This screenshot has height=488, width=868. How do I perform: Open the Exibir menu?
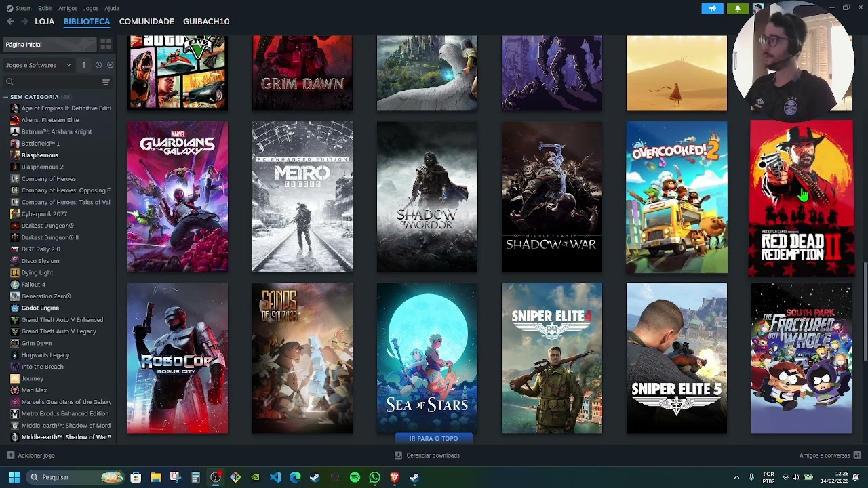click(x=45, y=8)
